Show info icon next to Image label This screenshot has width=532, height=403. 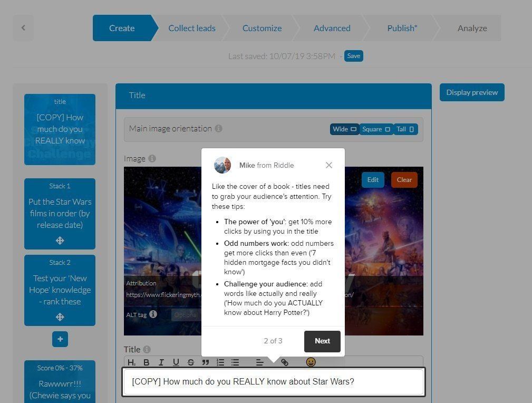point(152,158)
